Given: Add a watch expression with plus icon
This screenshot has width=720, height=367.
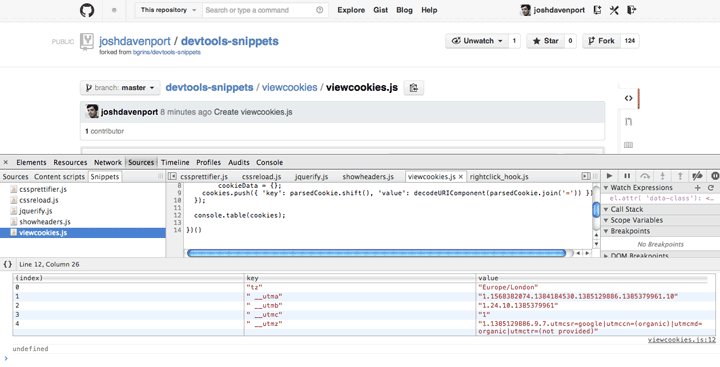Looking at the screenshot, I should pos(698,187).
